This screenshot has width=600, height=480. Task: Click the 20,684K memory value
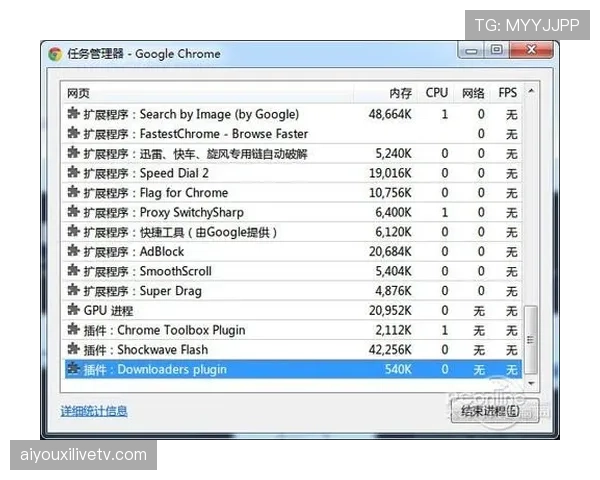pyautogui.click(x=390, y=251)
